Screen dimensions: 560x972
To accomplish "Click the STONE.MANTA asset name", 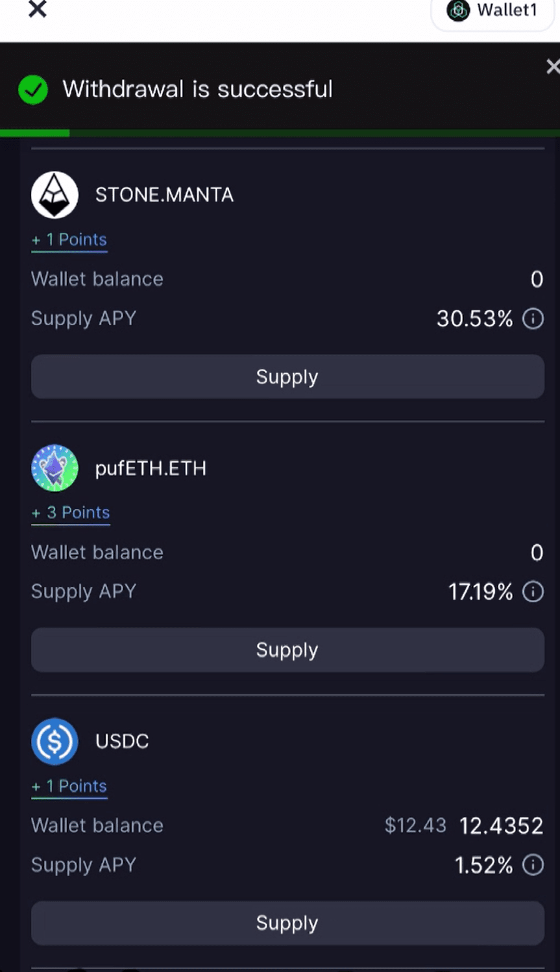I will tap(164, 195).
